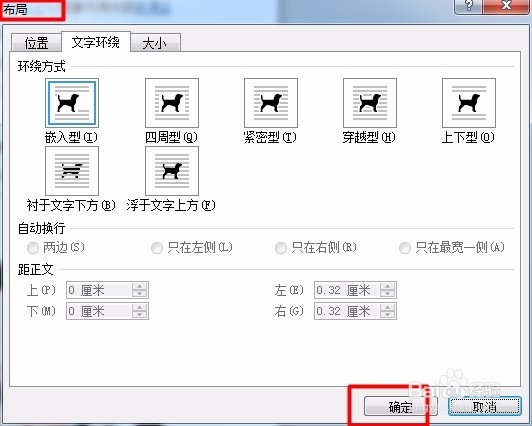This screenshot has width=532, height=426.
Task: Confirm with the 确定 button
Action: pyautogui.click(x=401, y=406)
